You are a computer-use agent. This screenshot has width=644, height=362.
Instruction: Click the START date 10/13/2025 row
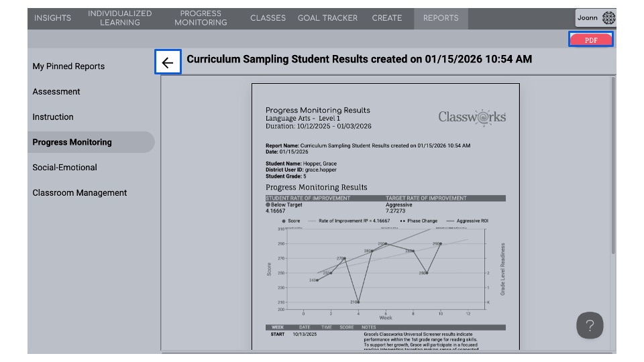coord(305,335)
